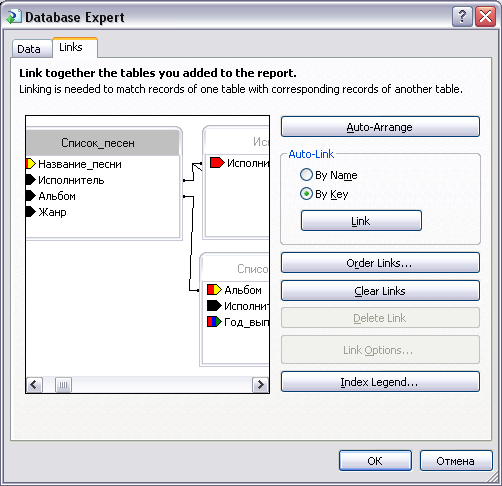Select the By Key radio button
The height and width of the screenshot is (486, 502).
coord(306,194)
